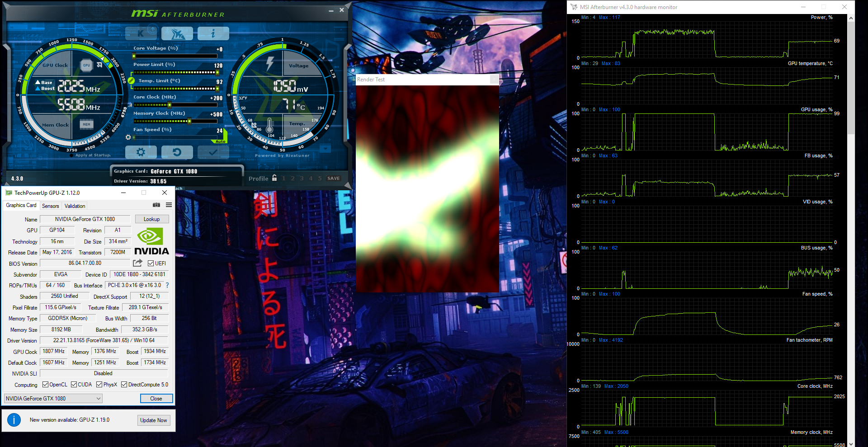
Task: Click the detach arrow icon in temperature gauge
Action: click(x=254, y=125)
